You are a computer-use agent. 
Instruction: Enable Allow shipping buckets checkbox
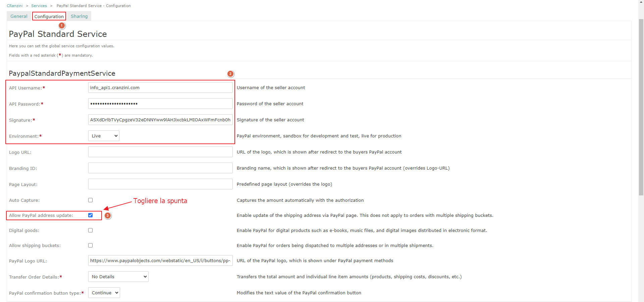(x=91, y=245)
